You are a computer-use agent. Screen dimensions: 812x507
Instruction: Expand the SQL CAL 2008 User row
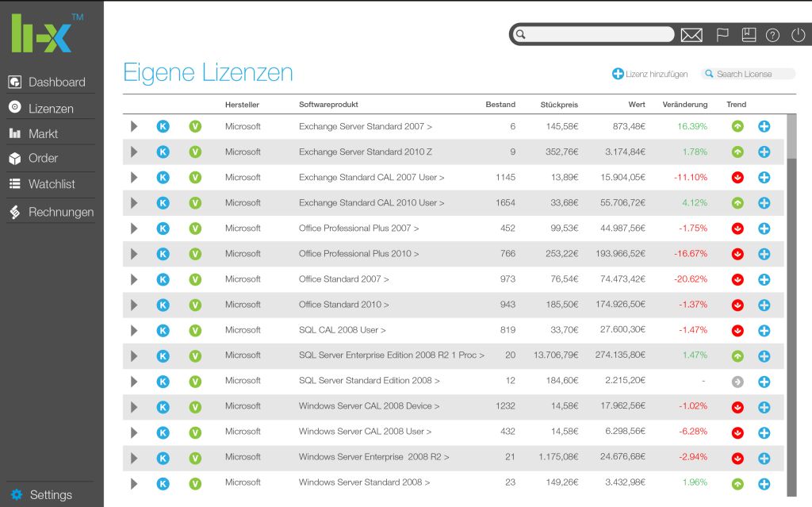(x=134, y=330)
